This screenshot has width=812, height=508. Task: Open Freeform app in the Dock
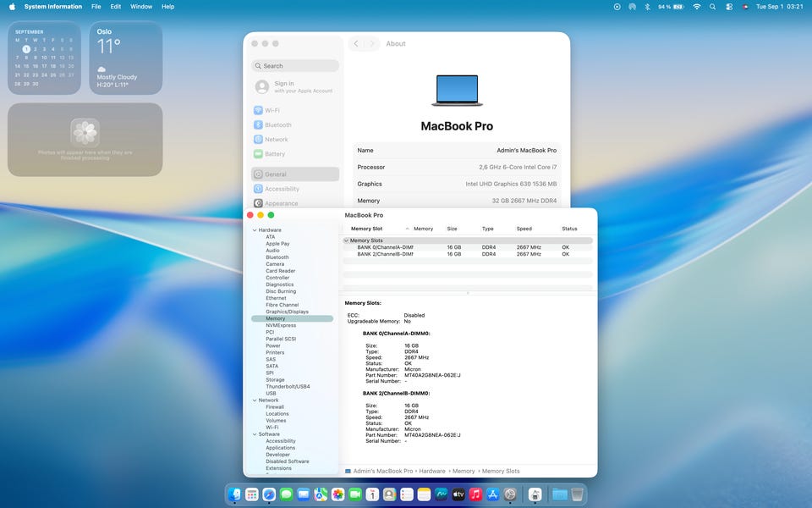(x=442, y=494)
